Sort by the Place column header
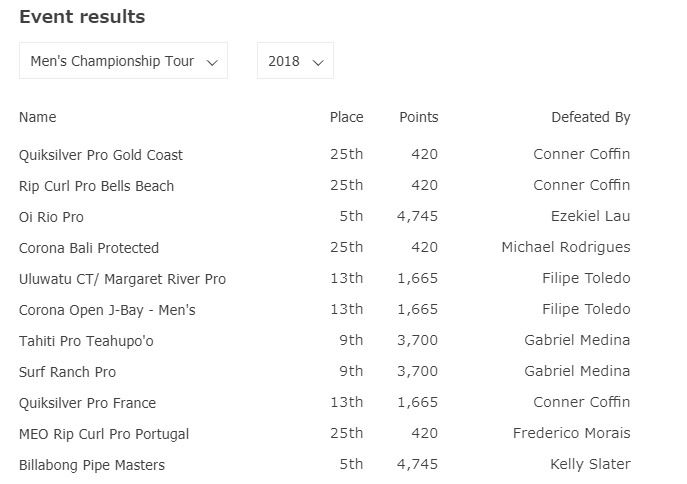 click(x=346, y=117)
